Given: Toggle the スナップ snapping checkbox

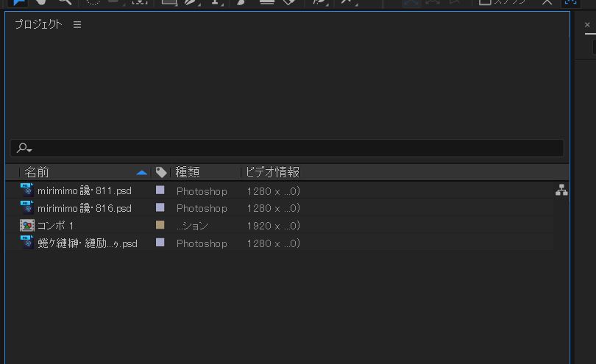Looking at the screenshot, I should (485, 2).
